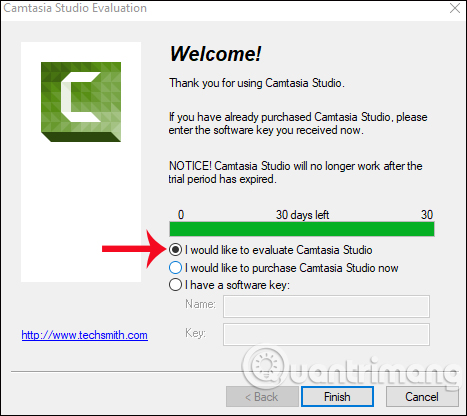Click the NOTICE trial expiration message

(295, 172)
